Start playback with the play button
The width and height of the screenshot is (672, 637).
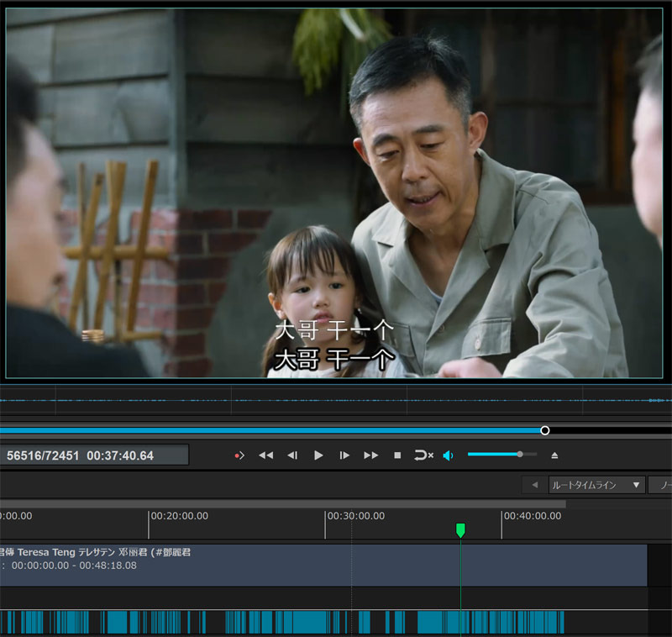[x=318, y=455]
